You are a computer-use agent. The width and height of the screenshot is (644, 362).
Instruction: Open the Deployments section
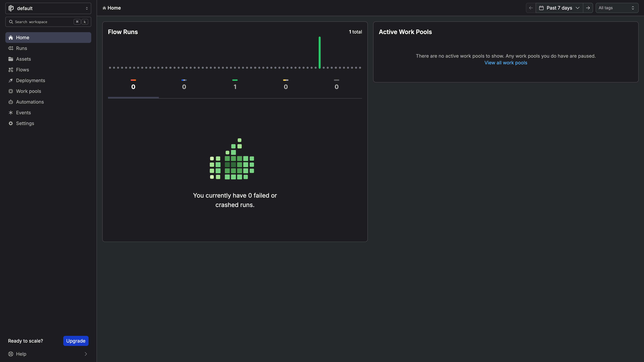coord(31,80)
